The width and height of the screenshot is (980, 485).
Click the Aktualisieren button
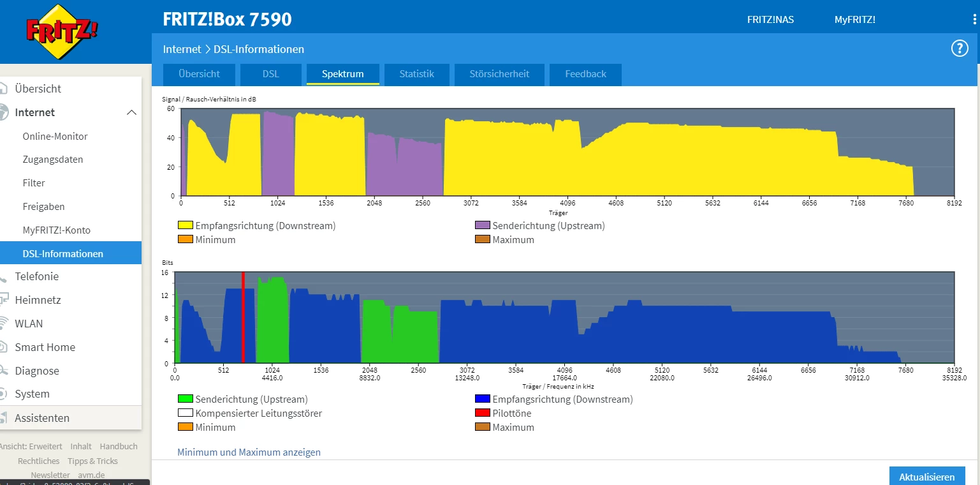click(927, 477)
